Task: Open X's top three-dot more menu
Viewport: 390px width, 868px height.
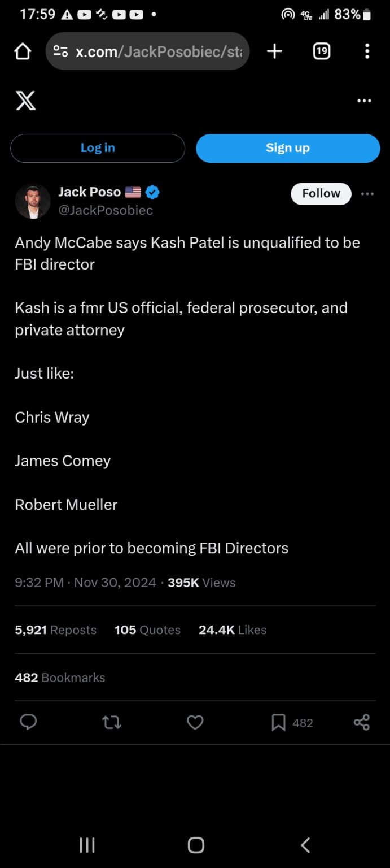Action: (364, 101)
